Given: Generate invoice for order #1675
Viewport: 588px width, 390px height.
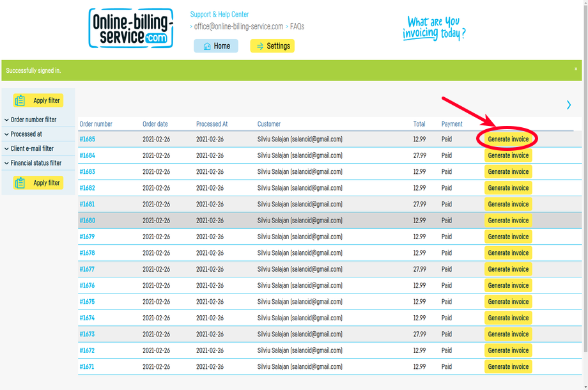Looking at the screenshot, I should point(508,302).
